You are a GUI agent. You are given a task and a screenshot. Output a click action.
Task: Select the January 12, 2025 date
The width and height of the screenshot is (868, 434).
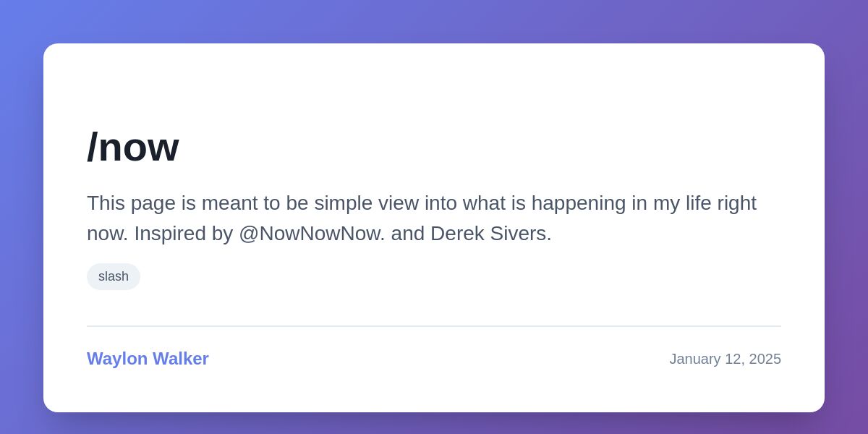[725, 359]
